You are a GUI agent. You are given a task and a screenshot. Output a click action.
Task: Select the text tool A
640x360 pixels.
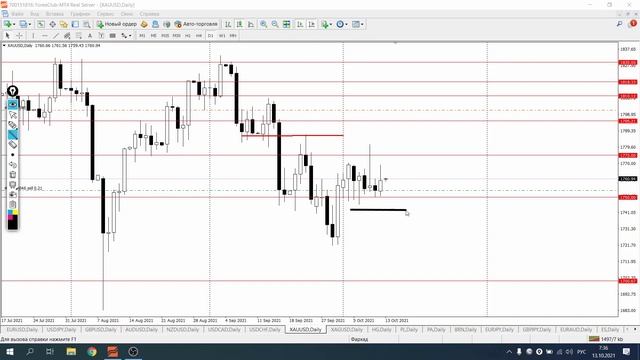[x=90, y=36]
